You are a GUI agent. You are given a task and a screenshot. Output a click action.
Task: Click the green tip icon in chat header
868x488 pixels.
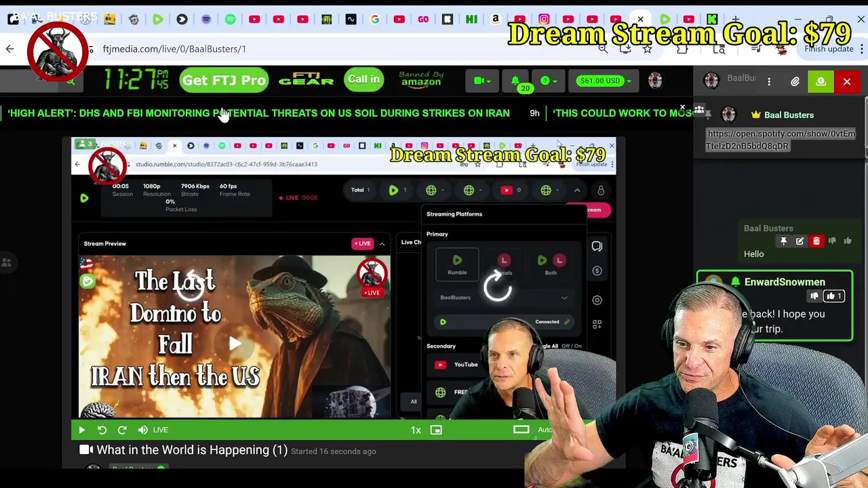pyautogui.click(x=821, y=81)
